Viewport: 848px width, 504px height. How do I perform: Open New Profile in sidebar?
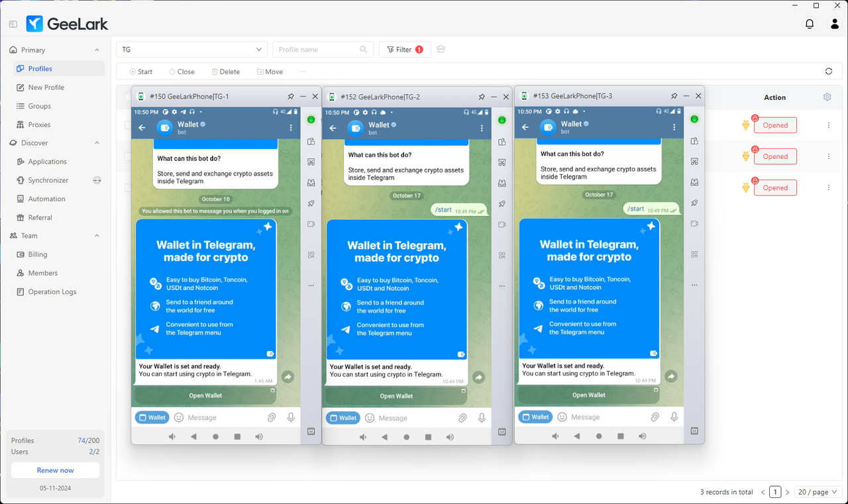(x=58, y=87)
